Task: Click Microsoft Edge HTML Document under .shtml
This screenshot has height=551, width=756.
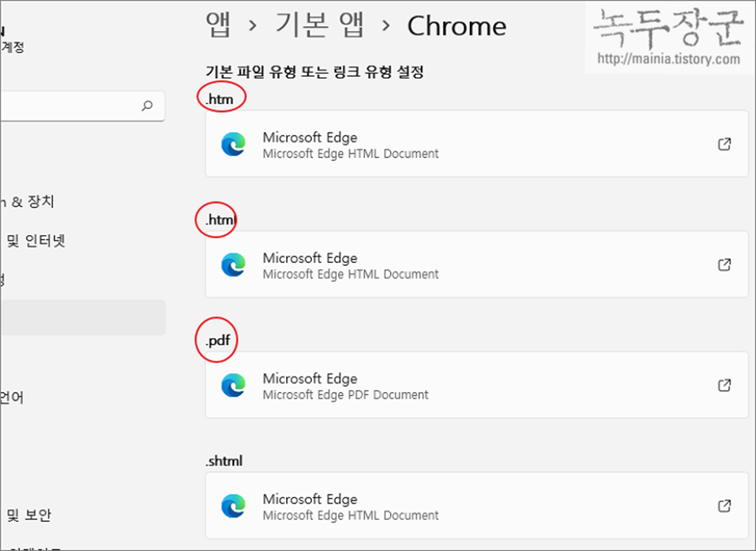Action: pos(351,515)
